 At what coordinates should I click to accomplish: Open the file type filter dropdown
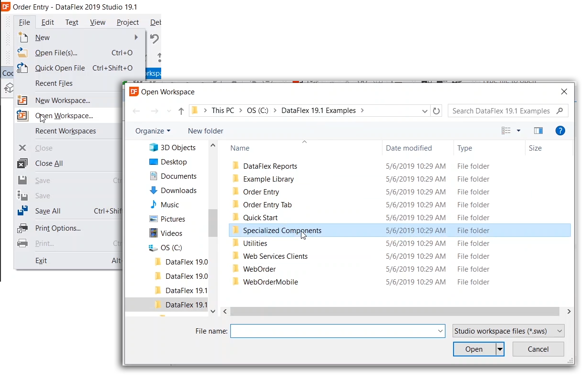tap(508, 331)
